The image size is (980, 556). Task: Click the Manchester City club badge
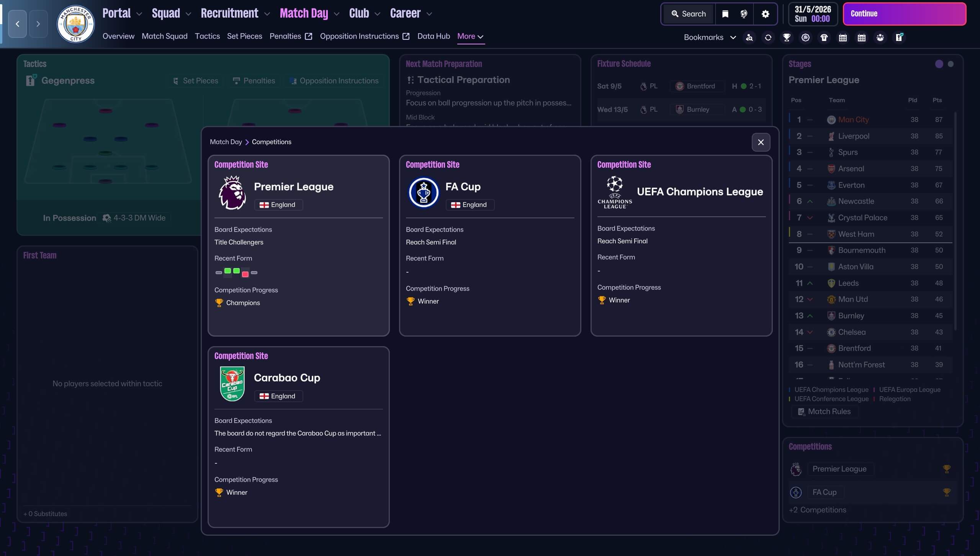pyautogui.click(x=75, y=24)
